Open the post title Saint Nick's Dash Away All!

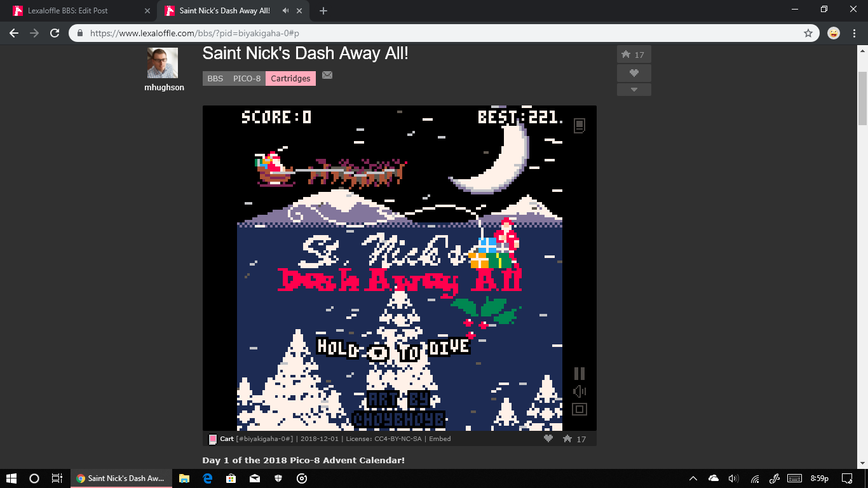pos(305,53)
